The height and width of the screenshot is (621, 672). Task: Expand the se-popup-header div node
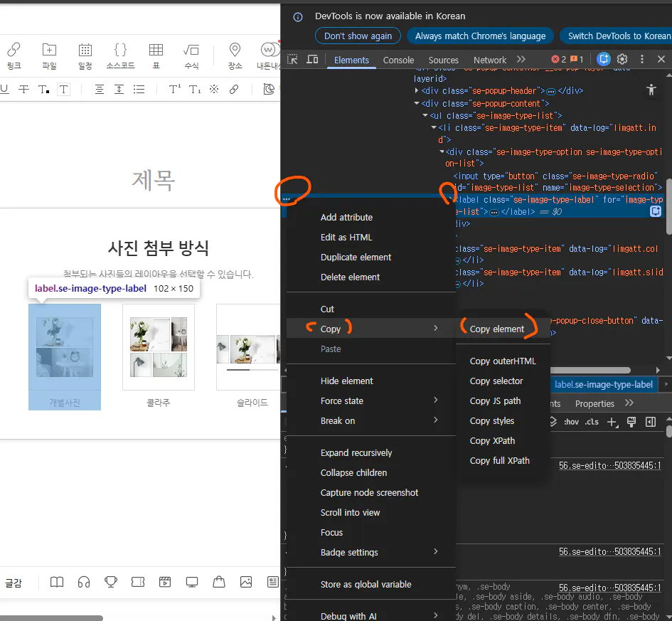(416, 91)
